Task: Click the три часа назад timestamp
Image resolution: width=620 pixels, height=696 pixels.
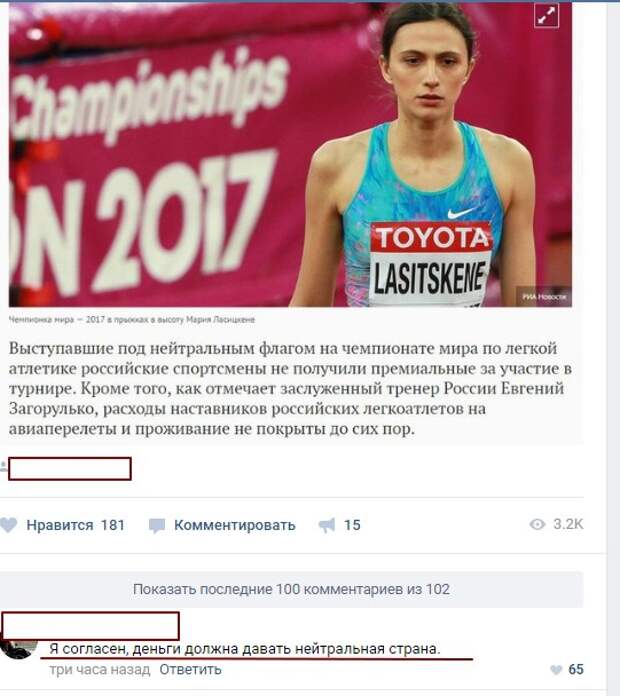Action: [x=100, y=669]
